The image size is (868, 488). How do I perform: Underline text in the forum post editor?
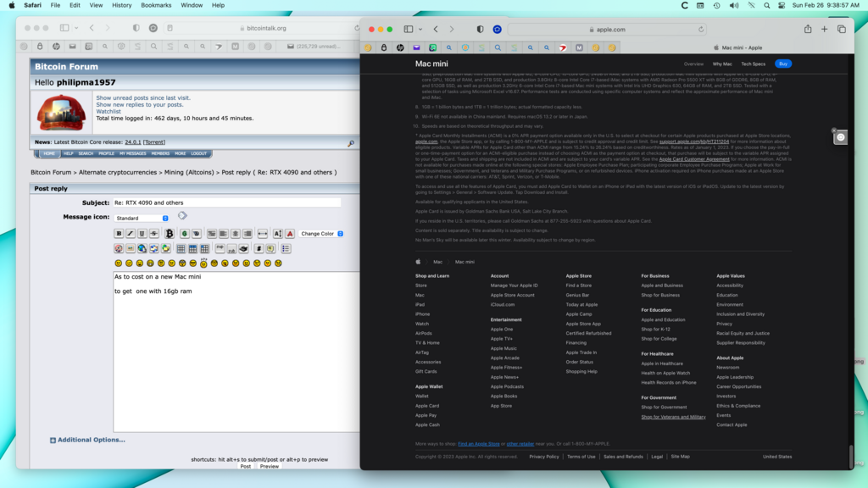coord(142,234)
